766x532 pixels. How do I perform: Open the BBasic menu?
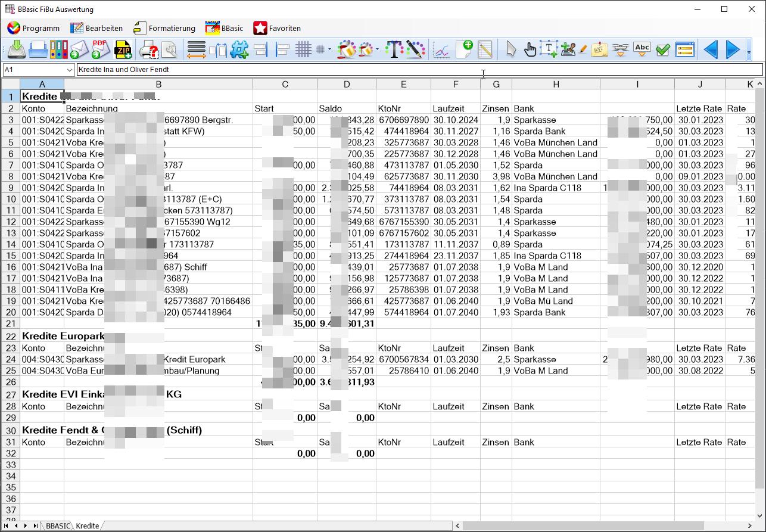coord(224,28)
